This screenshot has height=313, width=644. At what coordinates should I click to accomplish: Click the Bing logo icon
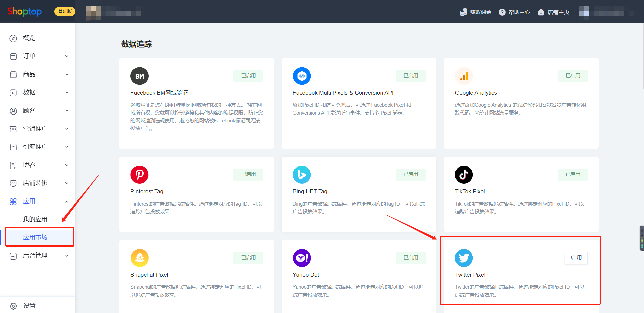pyautogui.click(x=302, y=175)
